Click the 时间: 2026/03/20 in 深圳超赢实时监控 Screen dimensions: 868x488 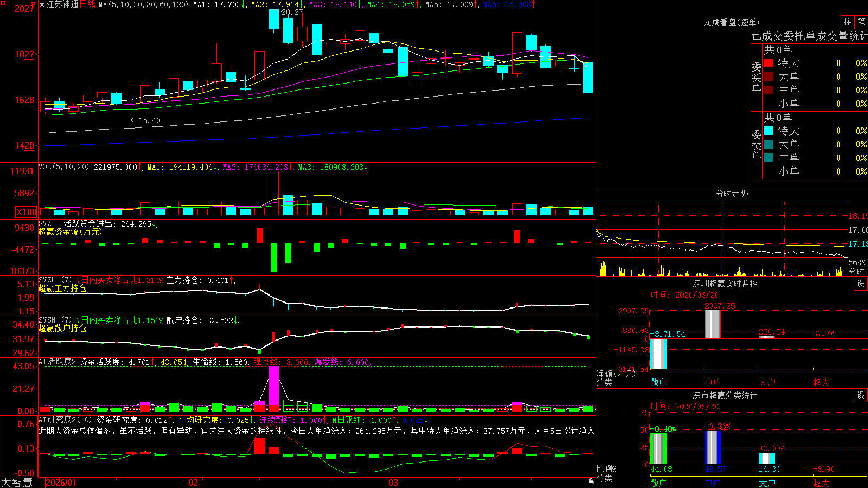(x=685, y=295)
